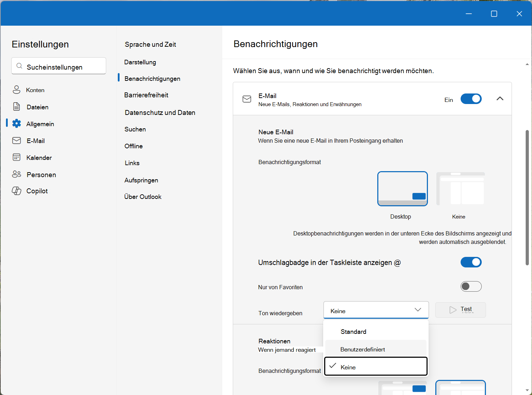532x395 pixels.
Task: Go to Copilot category
Action: [x=37, y=191]
